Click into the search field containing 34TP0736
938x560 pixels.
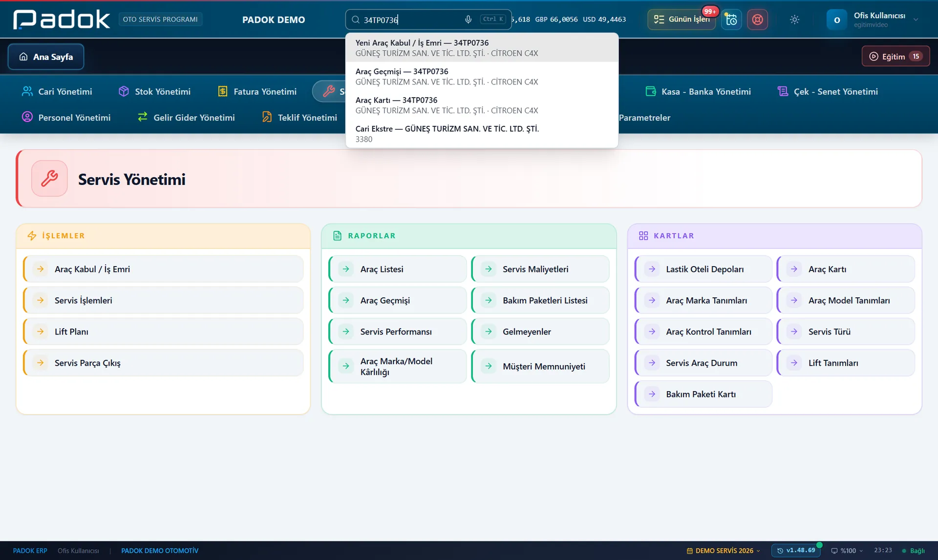point(413,20)
